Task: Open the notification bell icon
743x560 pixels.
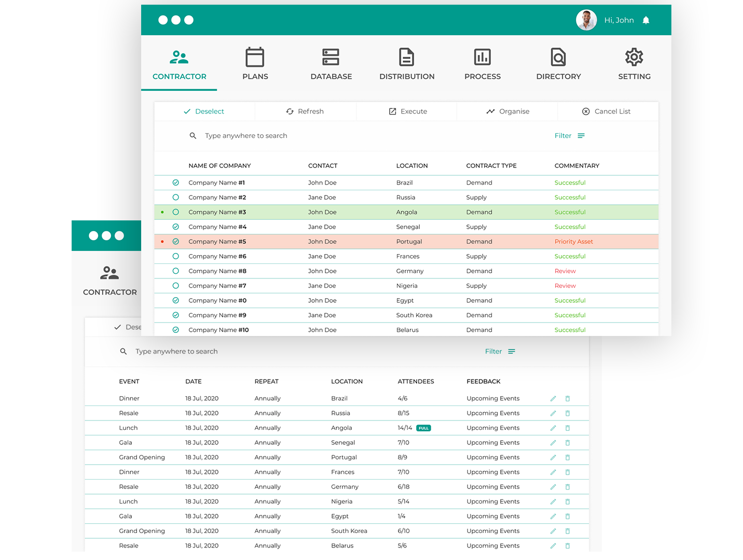Action: click(x=646, y=20)
